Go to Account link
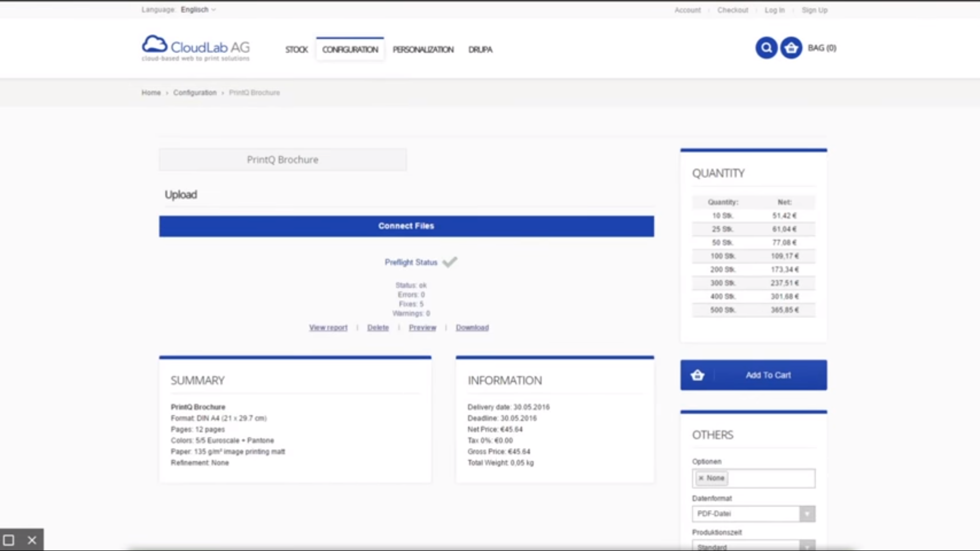Image resolution: width=980 pixels, height=551 pixels. tap(688, 10)
